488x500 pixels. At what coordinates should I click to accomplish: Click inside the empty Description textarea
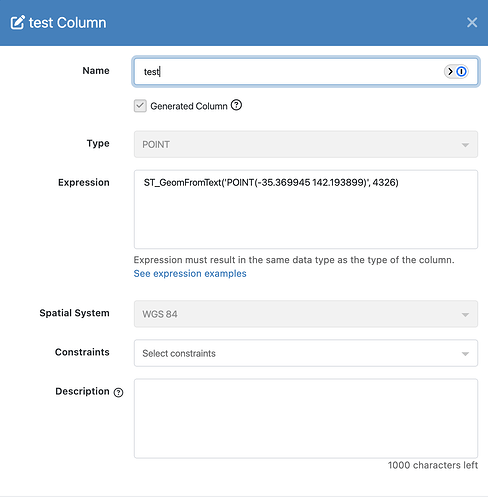[306, 418]
